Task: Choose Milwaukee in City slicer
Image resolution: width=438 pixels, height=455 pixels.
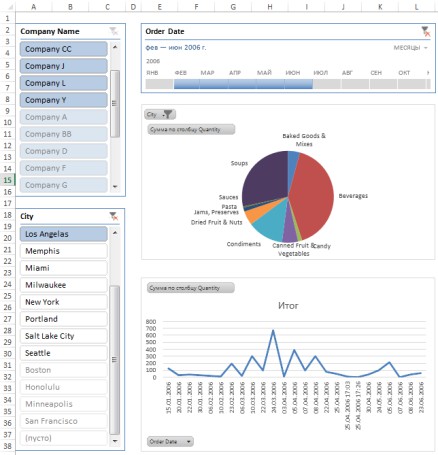Action: click(64, 285)
